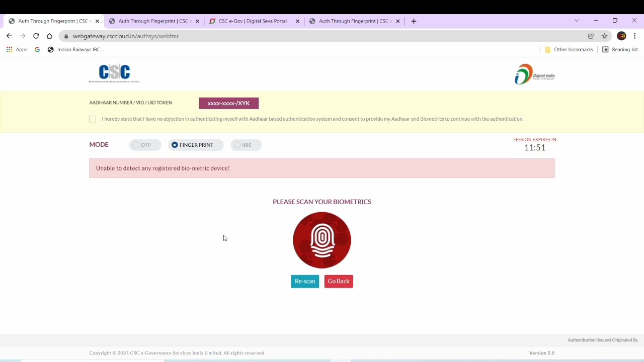Click the Version 2.5 footer text

tap(542, 353)
